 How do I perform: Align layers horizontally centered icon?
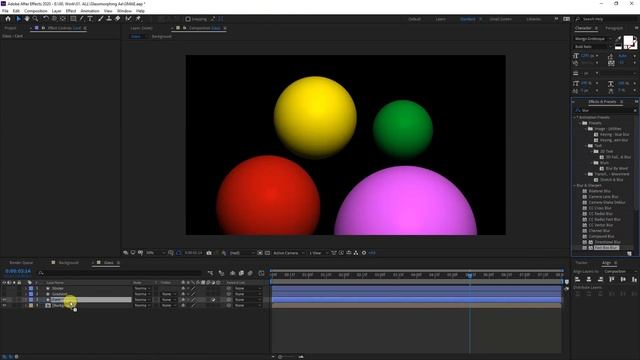point(589,279)
